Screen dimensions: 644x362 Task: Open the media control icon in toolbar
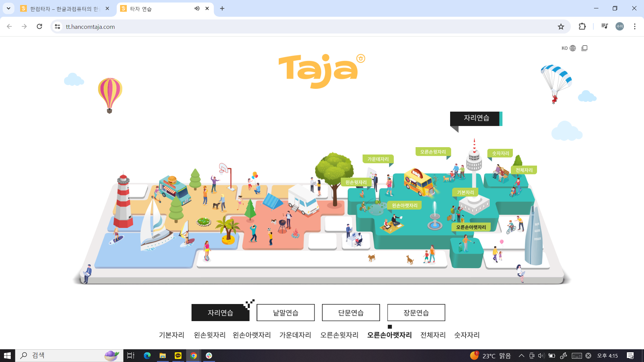(604, 26)
